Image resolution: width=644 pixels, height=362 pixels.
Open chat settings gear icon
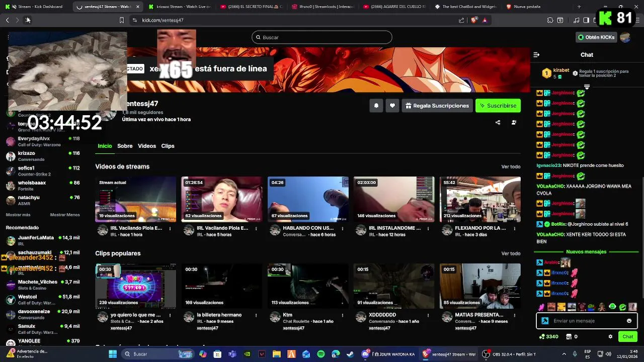point(610,336)
